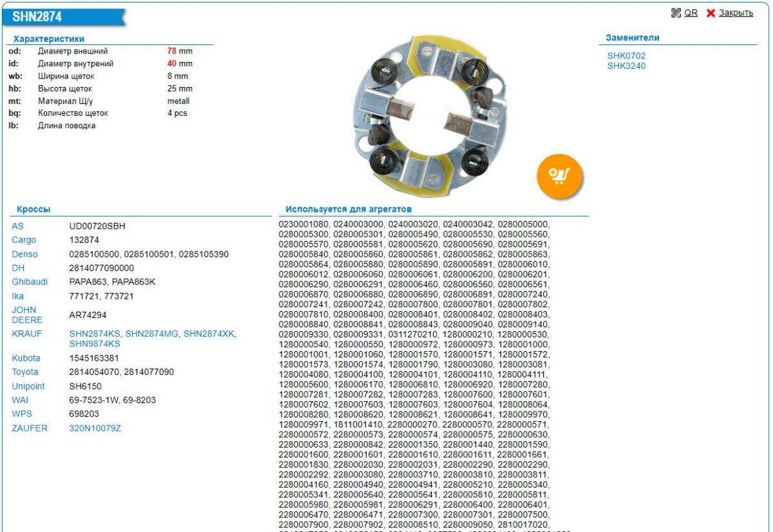Open the WAI brand link
The height and width of the screenshot is (532, 773).
coord(20,400)
